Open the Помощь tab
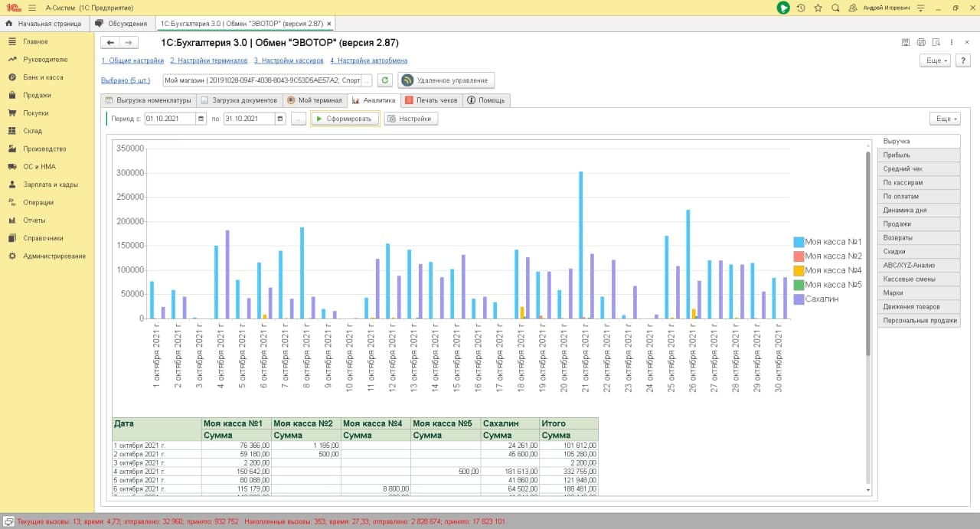 point(486,100)
